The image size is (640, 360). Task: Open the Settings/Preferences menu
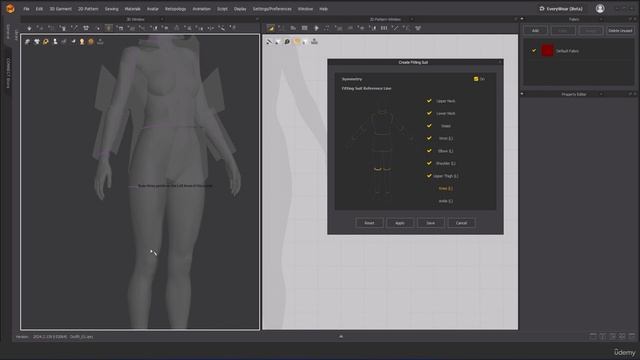(272, 9)
